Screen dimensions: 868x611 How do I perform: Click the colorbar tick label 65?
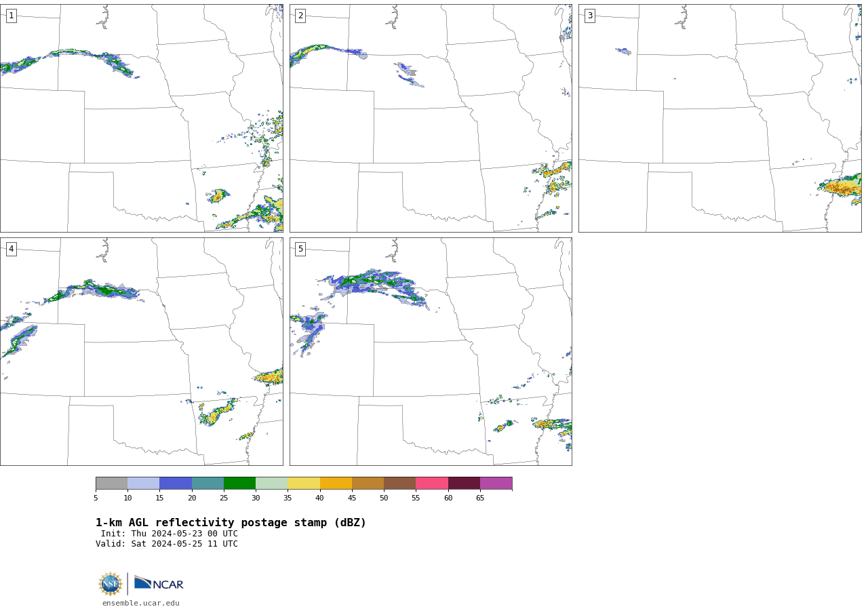(x=480, y=498)
